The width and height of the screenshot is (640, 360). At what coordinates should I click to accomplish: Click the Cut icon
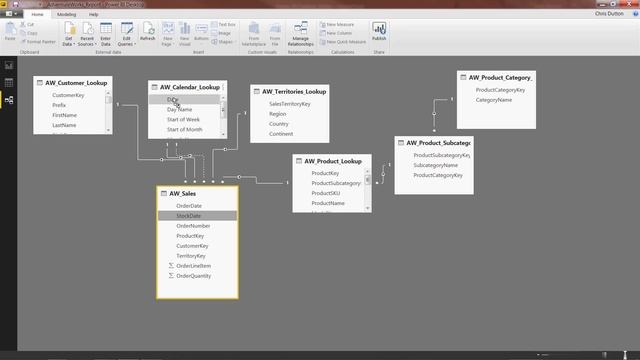[27, 24]
